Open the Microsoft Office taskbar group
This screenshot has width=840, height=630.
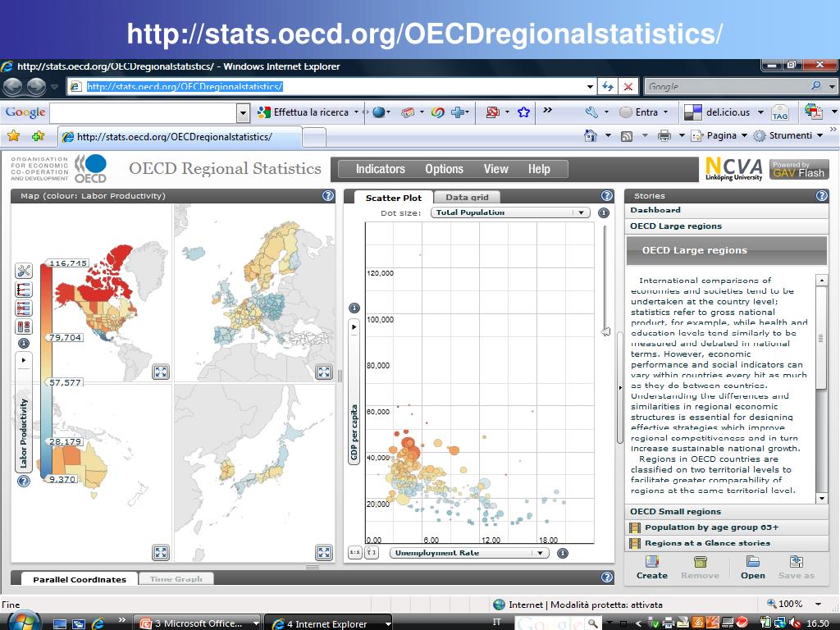tap(197, 623)
